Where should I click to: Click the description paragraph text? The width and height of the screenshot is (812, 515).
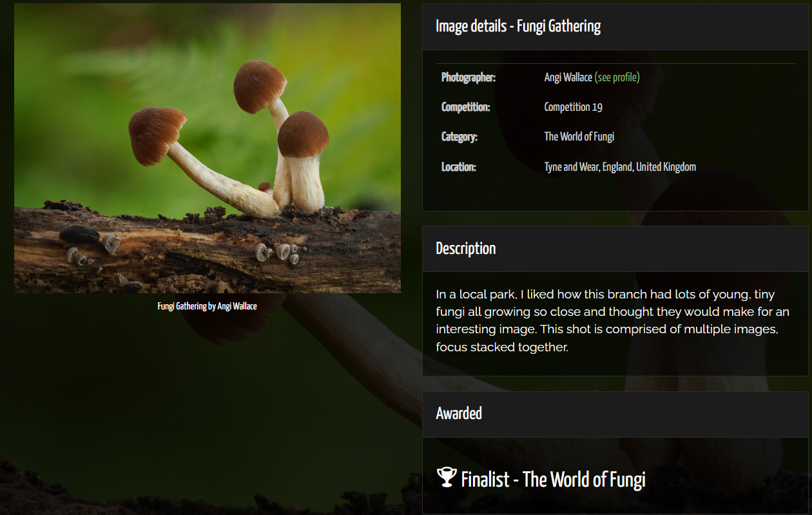click(x=612, y=321)
